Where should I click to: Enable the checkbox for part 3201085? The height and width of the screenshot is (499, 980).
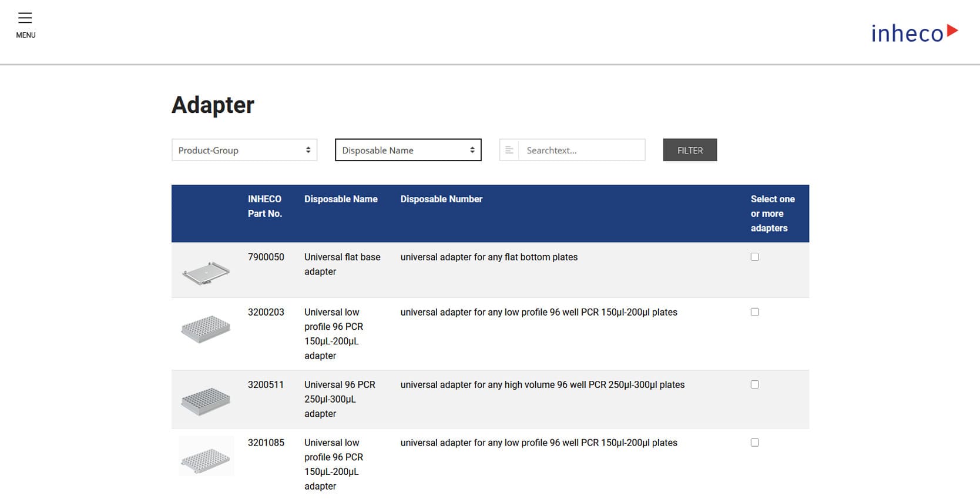click(x=754, y=443)
